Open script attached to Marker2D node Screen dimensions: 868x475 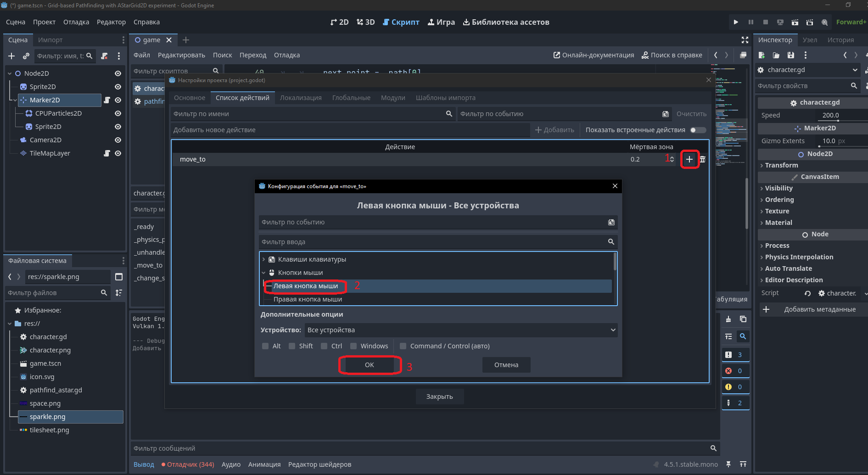(x=107, y=100)
